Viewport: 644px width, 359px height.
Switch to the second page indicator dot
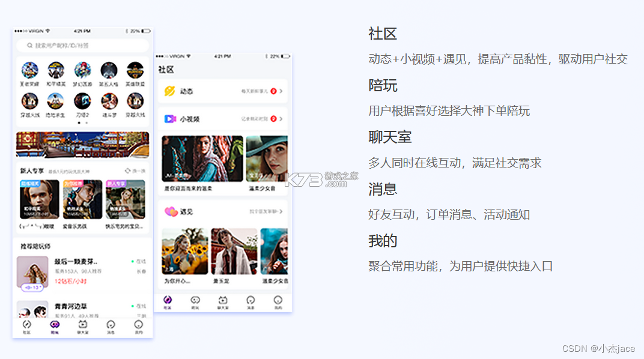(87, 122)
